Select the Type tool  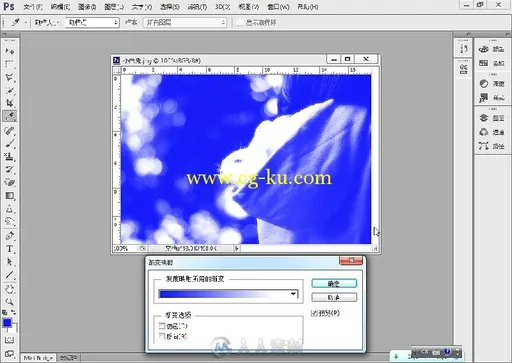click(10, 249)
